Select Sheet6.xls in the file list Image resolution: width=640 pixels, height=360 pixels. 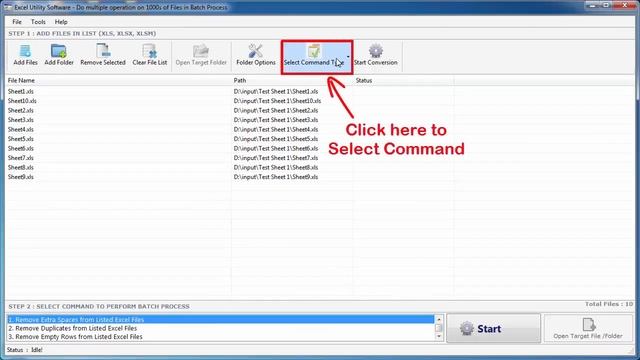[x=20, y=149]
